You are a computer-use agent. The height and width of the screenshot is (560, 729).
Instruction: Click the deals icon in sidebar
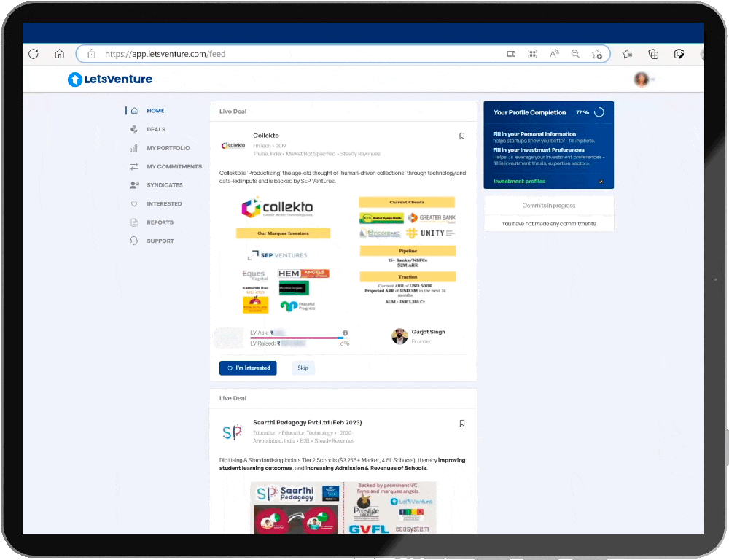tap(134, 129)
